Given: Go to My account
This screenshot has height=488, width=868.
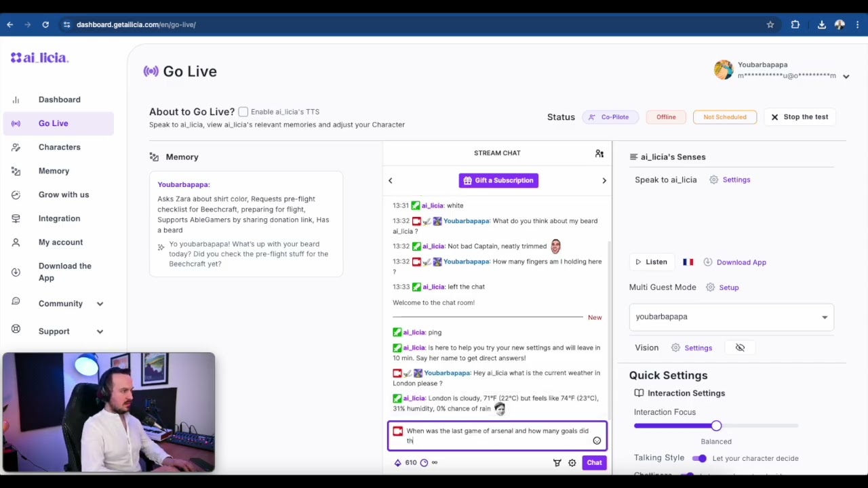Looking at the screenshot, I should pos(60,242).
